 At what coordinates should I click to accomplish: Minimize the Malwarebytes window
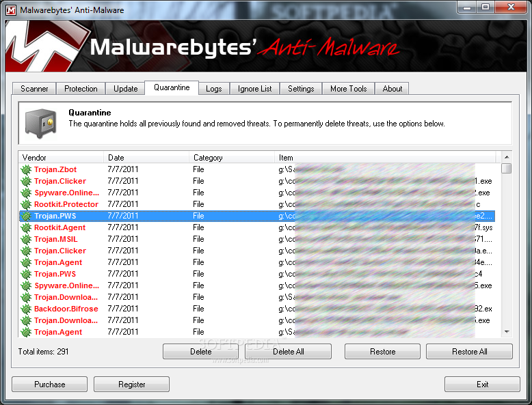point(467,8)
